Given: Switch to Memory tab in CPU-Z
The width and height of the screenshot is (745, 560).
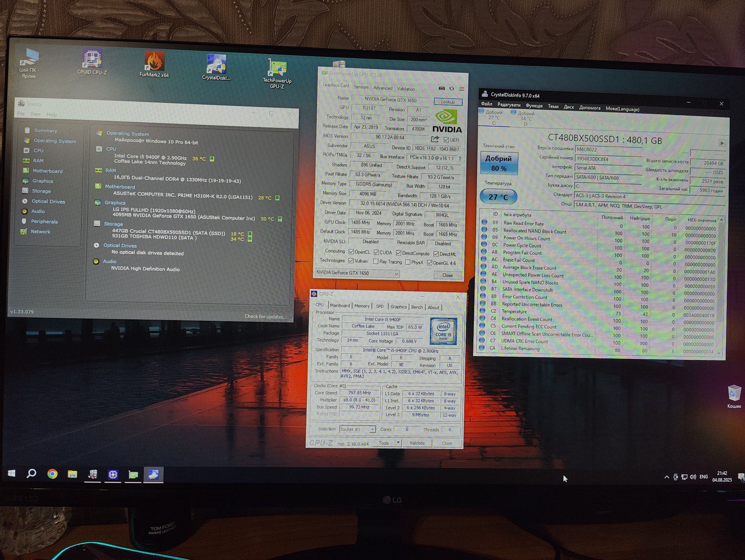Looking at the screenshot, I should click(x=362, y=306).
